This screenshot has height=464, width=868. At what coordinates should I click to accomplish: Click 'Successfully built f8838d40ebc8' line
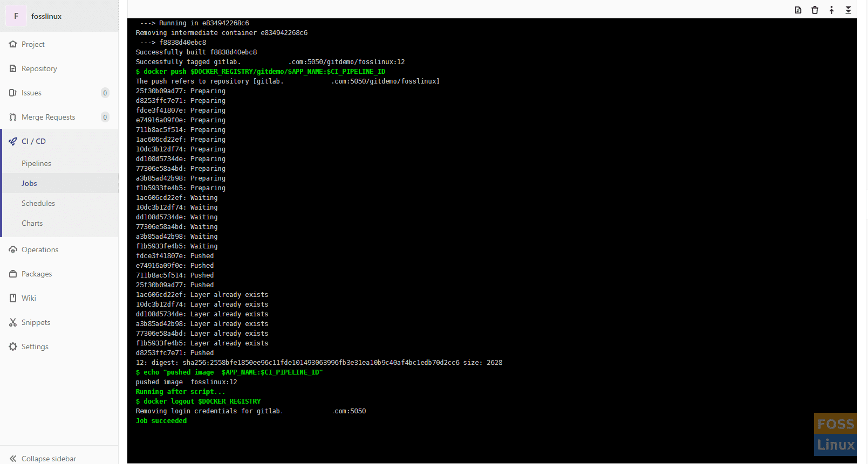[196, 52]
